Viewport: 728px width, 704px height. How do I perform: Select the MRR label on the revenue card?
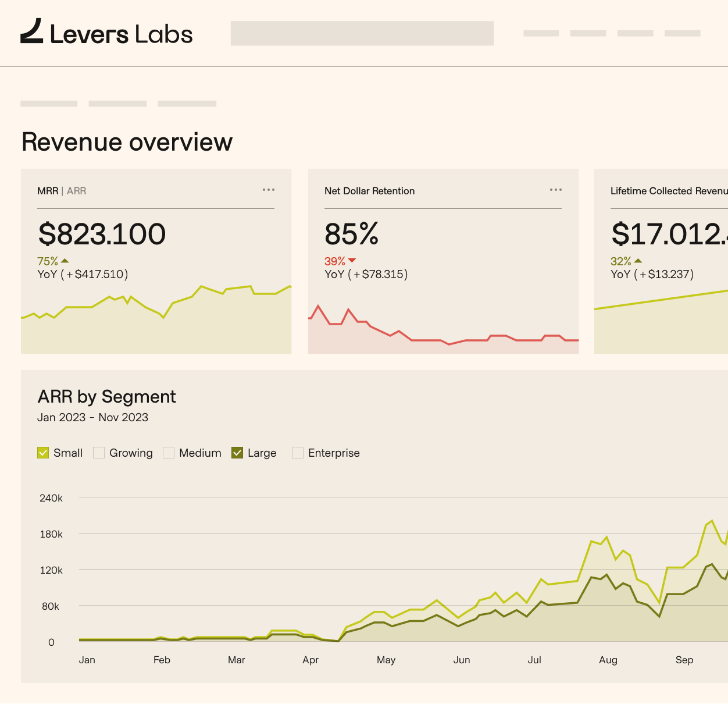(47, 191)
